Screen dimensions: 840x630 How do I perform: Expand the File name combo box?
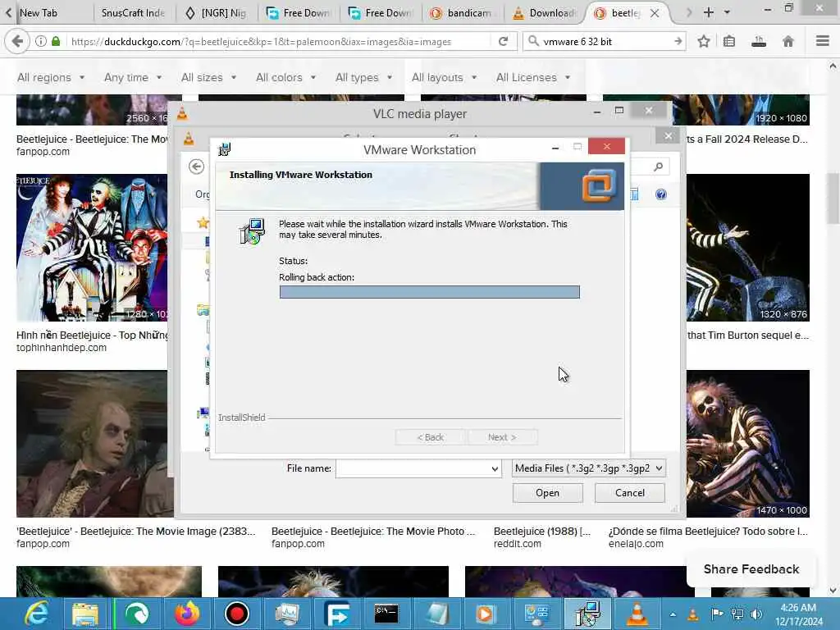pos(495,468)
